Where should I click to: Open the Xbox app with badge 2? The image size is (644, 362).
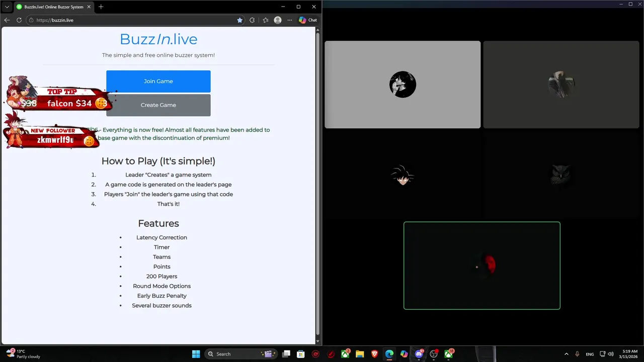point(346,354)
